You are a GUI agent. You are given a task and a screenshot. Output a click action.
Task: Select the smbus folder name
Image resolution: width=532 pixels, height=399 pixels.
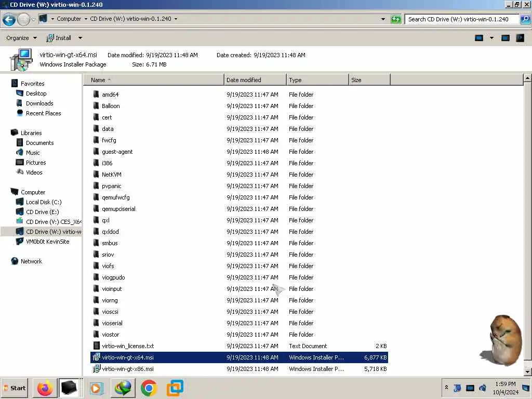[x=110, y=243]
